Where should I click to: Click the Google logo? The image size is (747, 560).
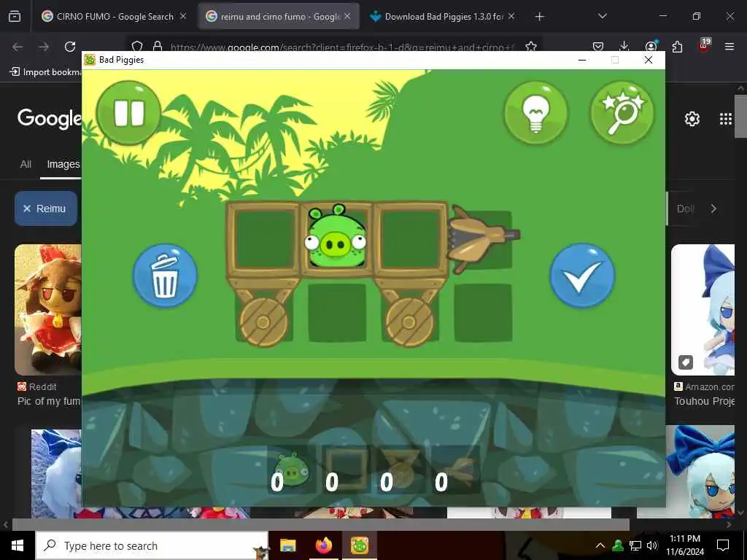point(50,118)
